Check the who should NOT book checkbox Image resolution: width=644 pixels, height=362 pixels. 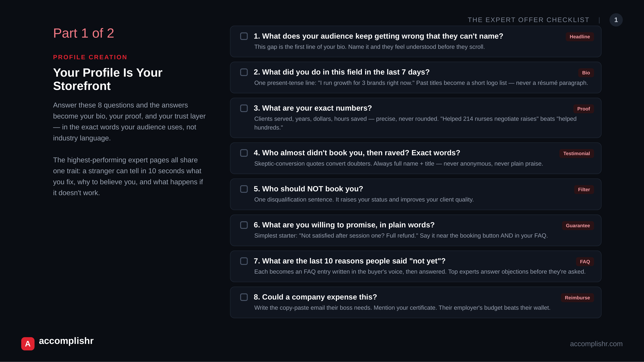coord(244,189)
